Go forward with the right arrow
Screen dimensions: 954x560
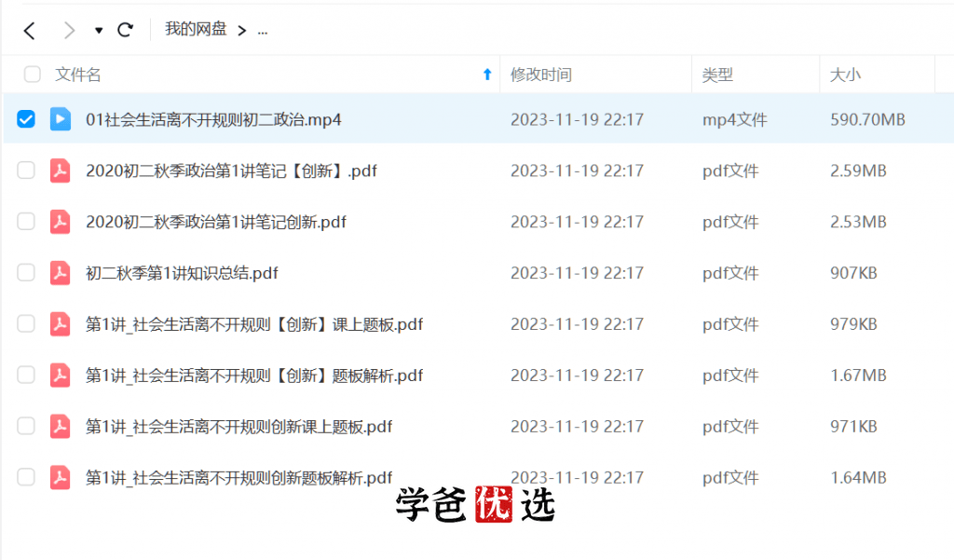point(69,30)
